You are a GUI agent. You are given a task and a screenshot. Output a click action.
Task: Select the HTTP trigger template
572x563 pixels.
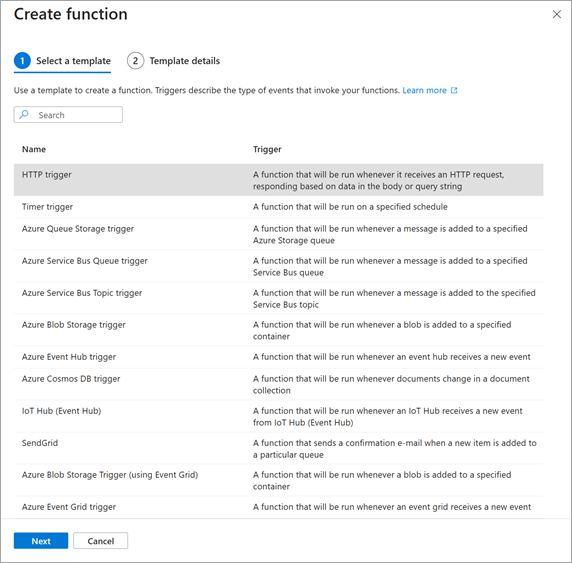point(278,180)
